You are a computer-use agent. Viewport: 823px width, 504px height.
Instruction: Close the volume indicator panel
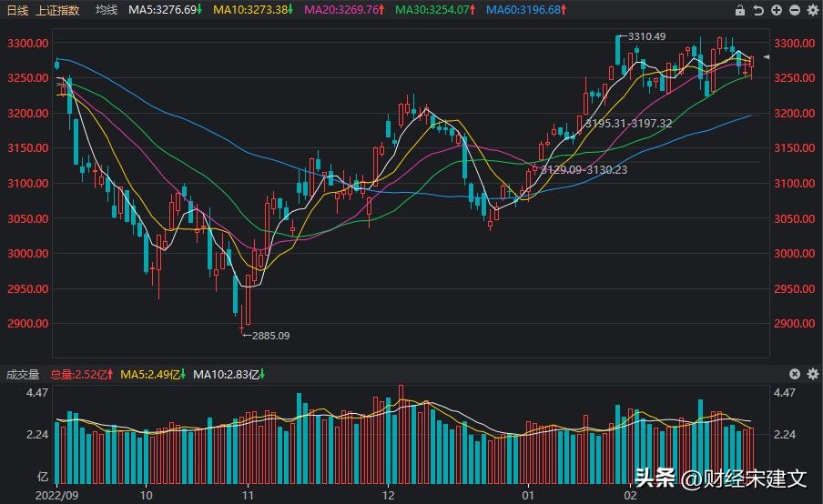(795, 374)
